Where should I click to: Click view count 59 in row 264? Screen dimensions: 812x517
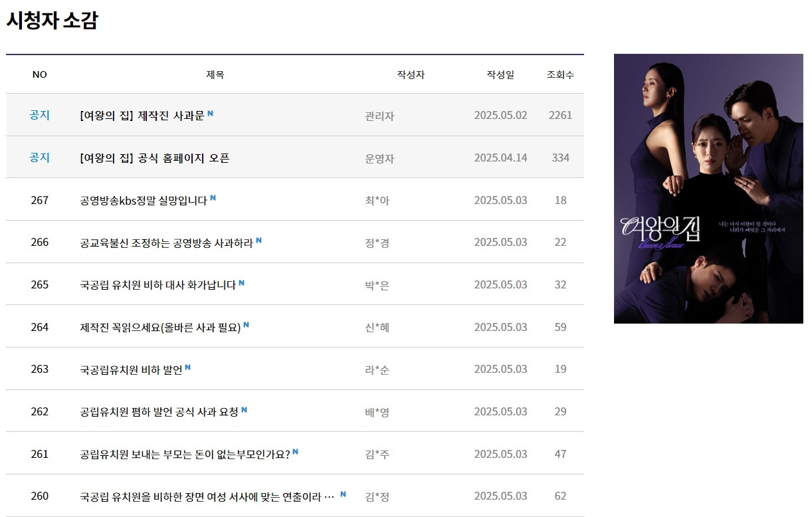point(560,328)
